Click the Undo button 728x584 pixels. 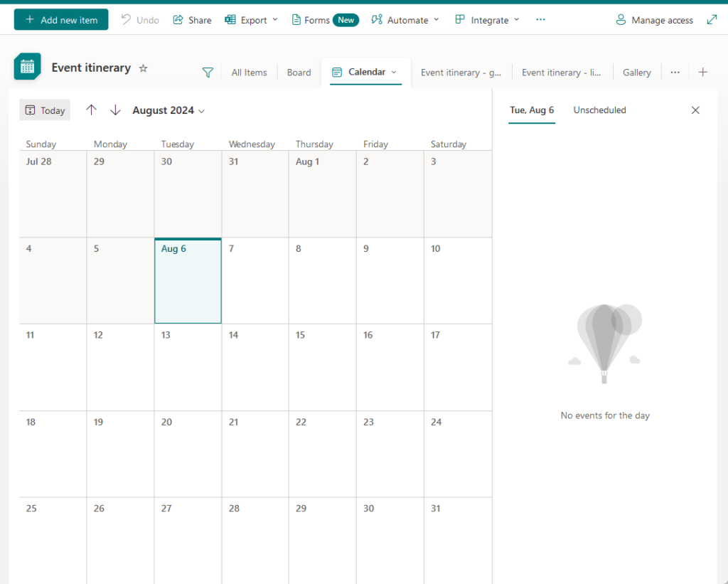pos(140,20)
